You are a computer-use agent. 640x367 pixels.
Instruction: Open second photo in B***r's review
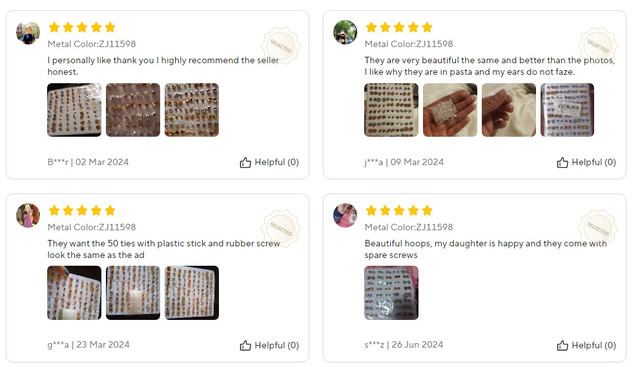click(x=133, y=110)
